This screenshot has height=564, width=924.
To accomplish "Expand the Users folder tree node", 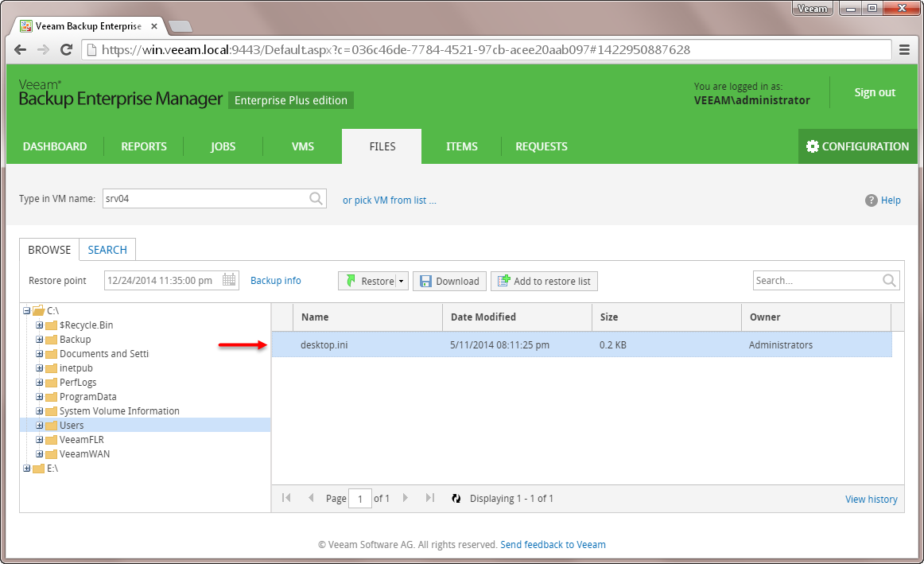I will [x=40, y=426].
